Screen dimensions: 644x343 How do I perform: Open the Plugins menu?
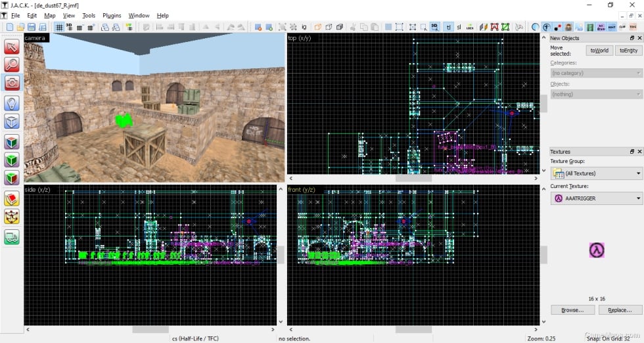pos(112,16)
